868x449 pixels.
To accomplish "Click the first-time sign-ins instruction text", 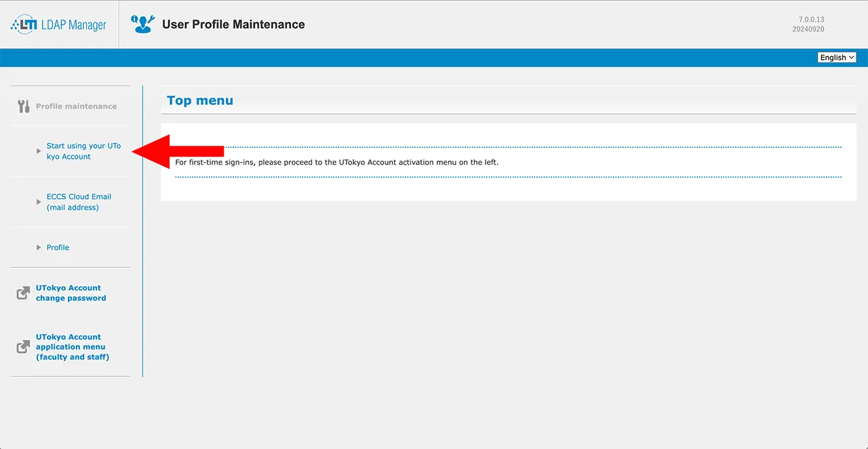I will click(x=336, y=162).
